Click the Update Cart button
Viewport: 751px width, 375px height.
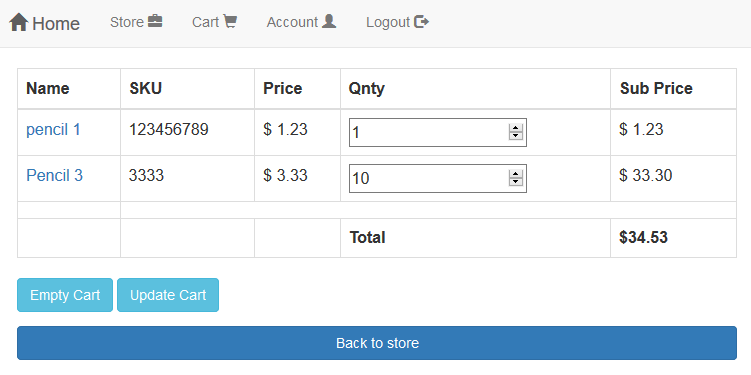click(168, 295)
